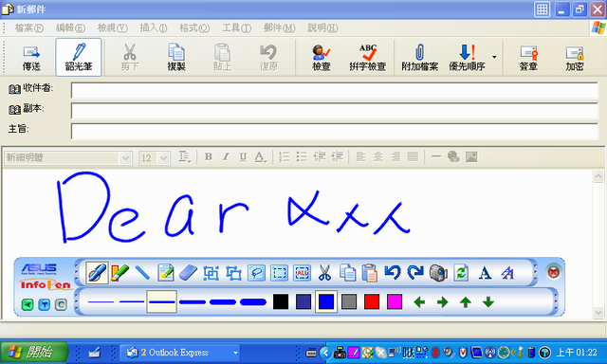Open the 插入 menu
This screenshot has width=607, height=364.
tap(154, 27)
